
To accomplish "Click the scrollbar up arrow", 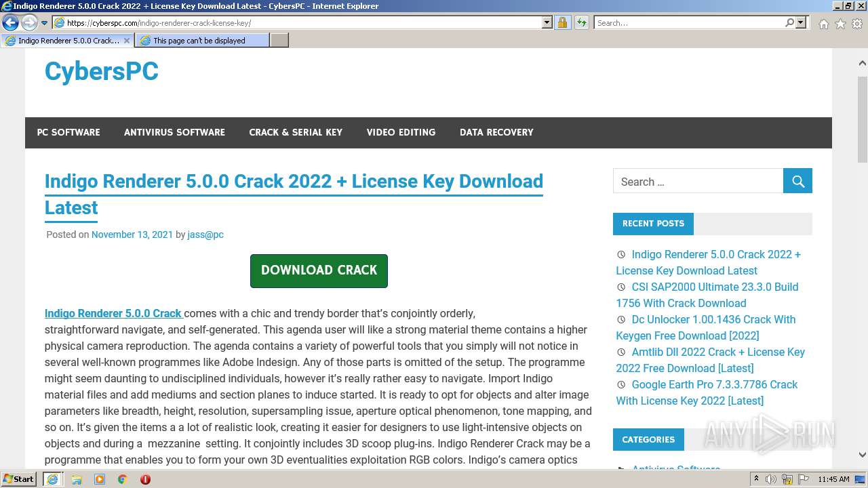I will 862,64.
